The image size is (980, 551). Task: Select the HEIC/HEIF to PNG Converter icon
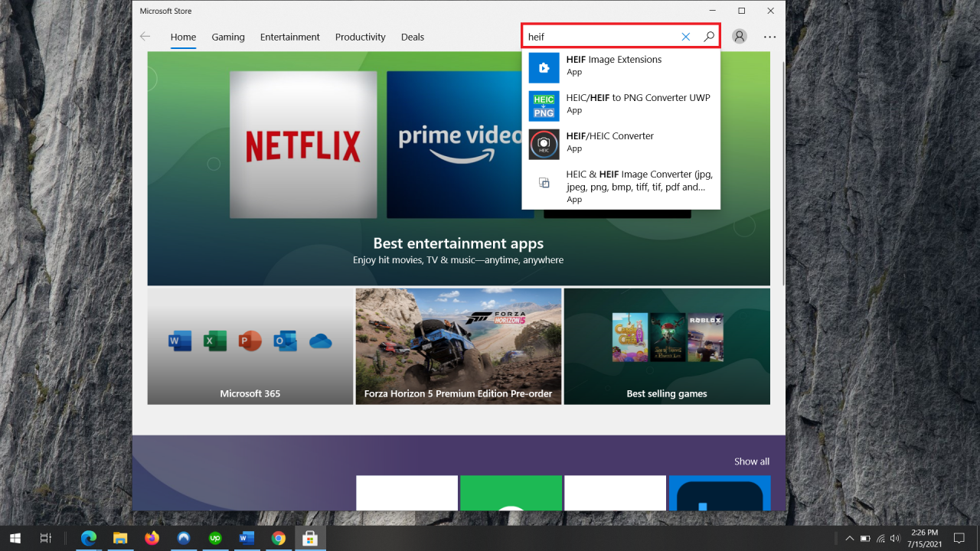[x=544, y=106]
